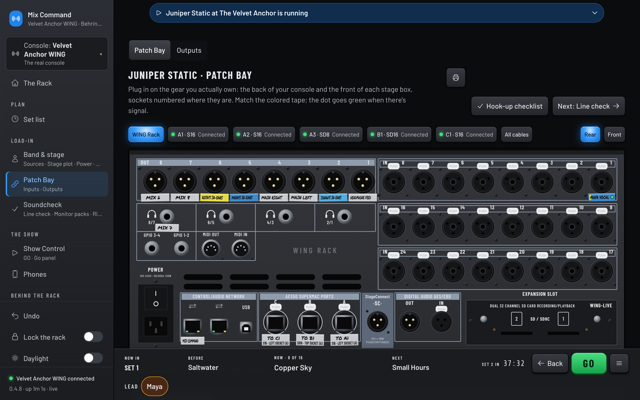Click the MAIN VOCAL blue tape tag
This screenshot has width=640, height=400.
point(601,197)
